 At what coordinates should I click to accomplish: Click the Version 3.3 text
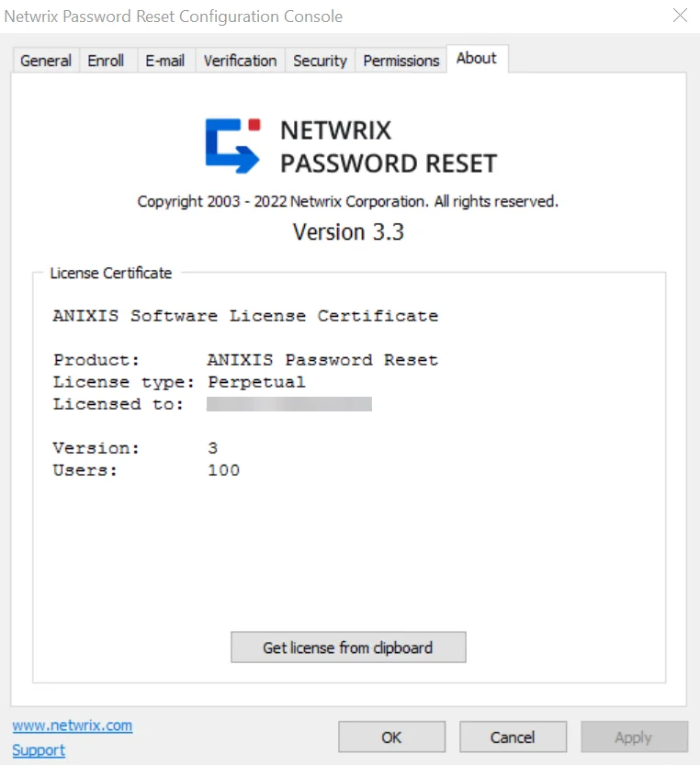[x=348, y=231]
